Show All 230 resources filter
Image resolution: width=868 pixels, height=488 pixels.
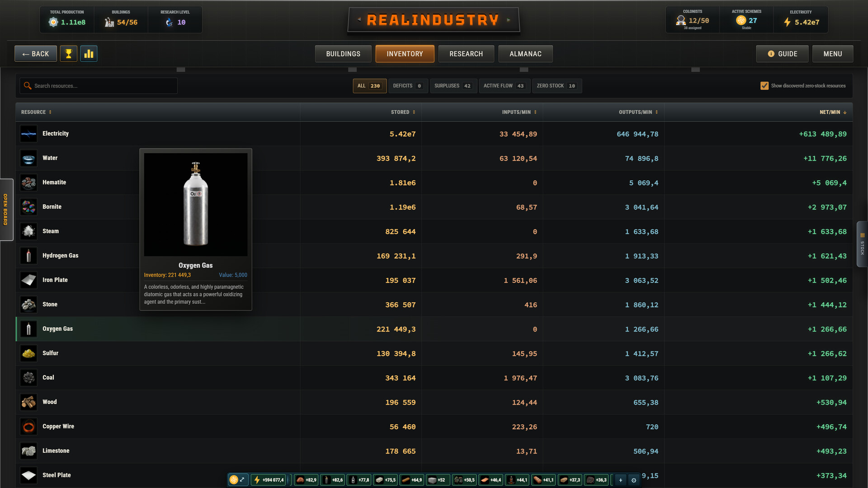(x=369, y=86)
